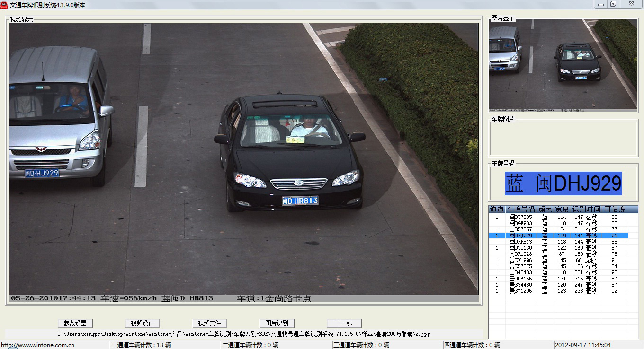The height and width of the screenshot is (349, 644).
Task: Click the 通道 column header
Action: pos(497,209)
